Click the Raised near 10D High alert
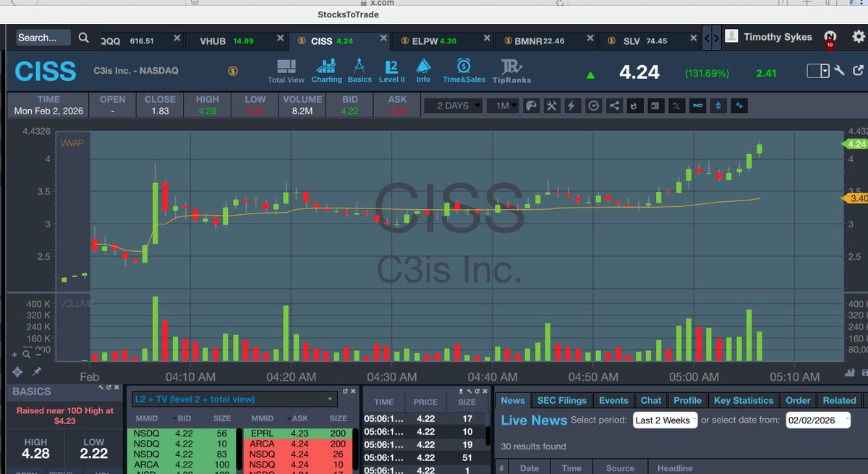The image size is (868, 474). pyautogui.click(x=64, y=415)
